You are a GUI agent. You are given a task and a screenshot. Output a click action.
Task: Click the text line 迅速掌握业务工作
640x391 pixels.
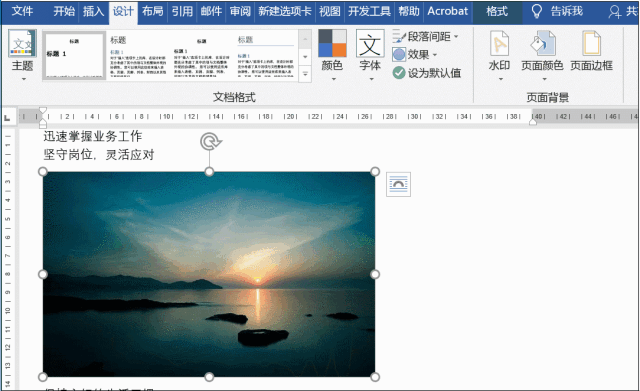coord(93,136)
